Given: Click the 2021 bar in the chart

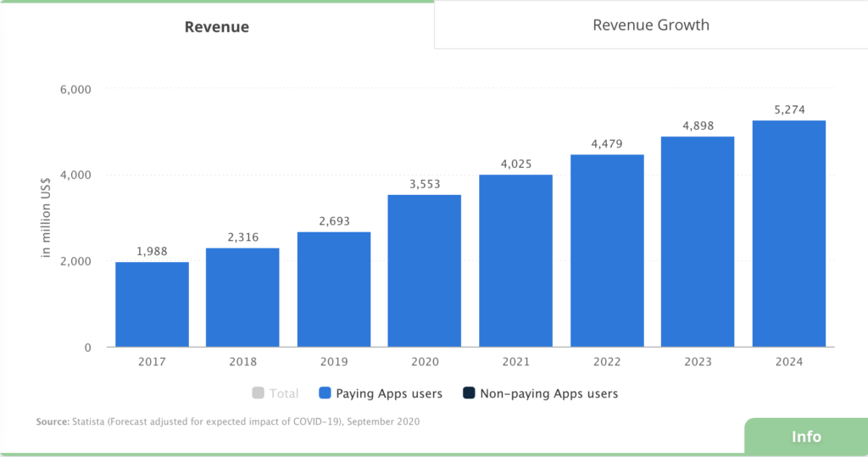Looking at the screenshot, I should (515, 260).
